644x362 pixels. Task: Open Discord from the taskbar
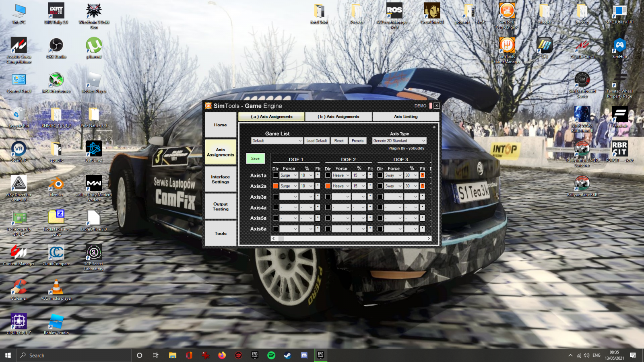click(304, 355)
